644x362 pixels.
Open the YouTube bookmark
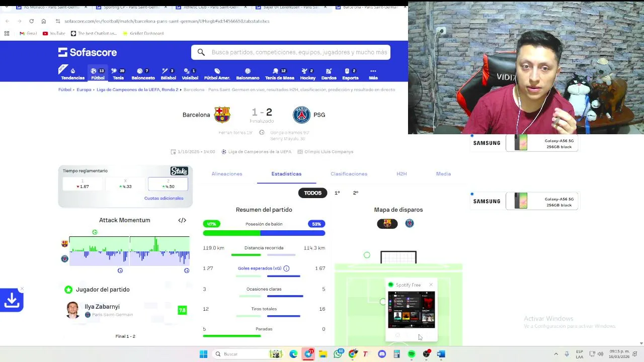coord(54,33)
